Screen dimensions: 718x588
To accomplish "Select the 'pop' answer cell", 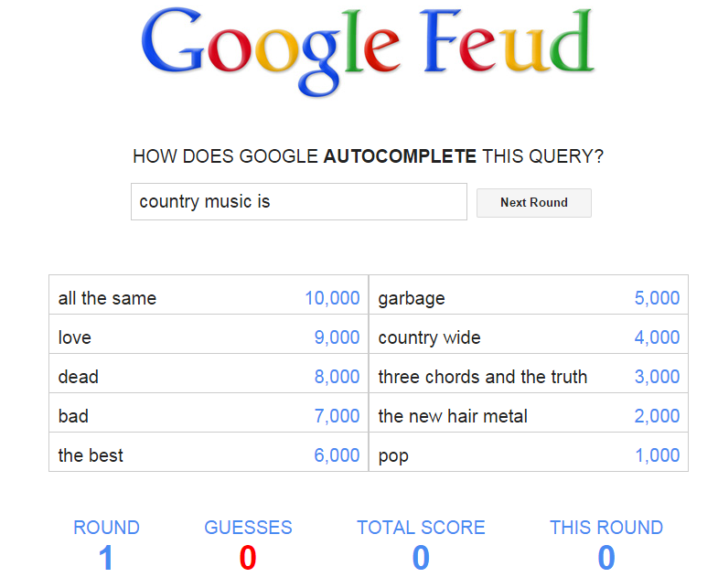I will tap(529, 455).
